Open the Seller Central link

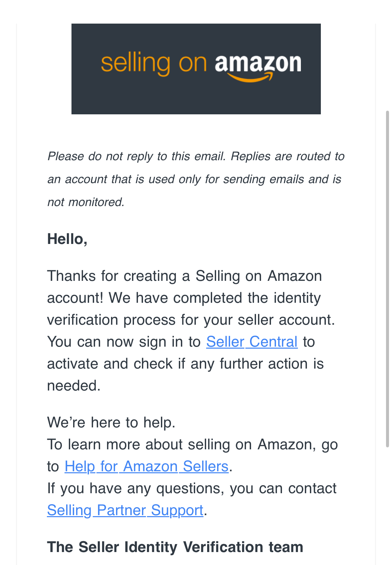[252, 342]
